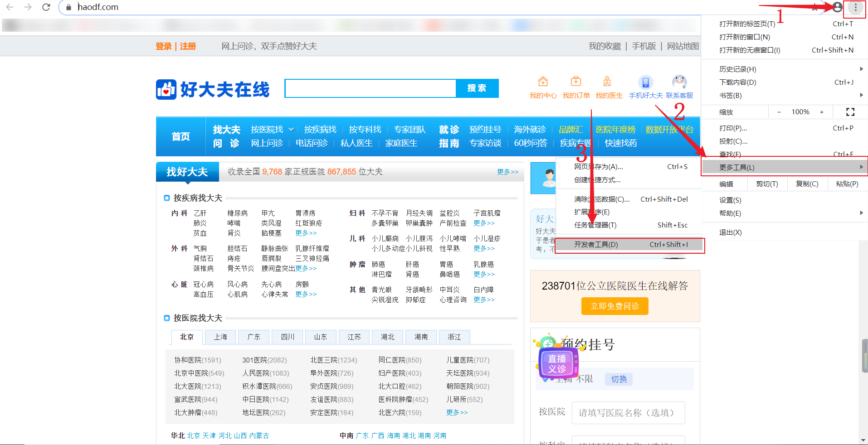Select 打开新的窗口(N) menu item
This screenshot has width=868, height=445.
click(x=785, y=37)
